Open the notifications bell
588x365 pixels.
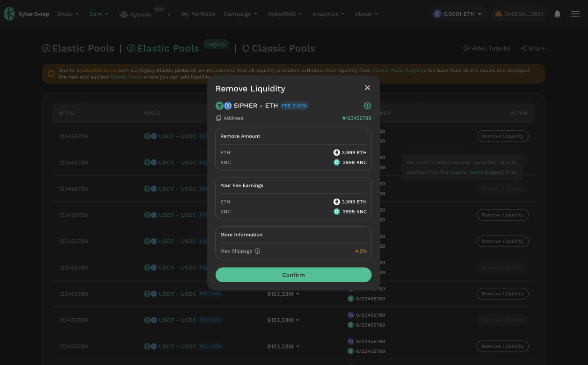557,14
